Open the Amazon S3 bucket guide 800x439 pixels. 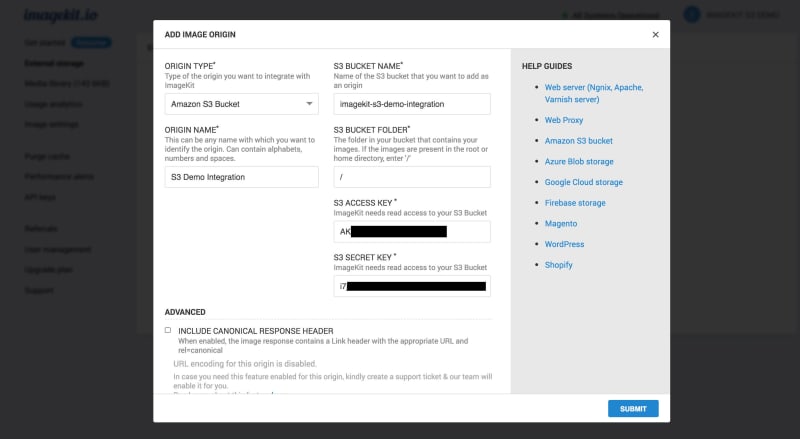[x=579, y=141]
